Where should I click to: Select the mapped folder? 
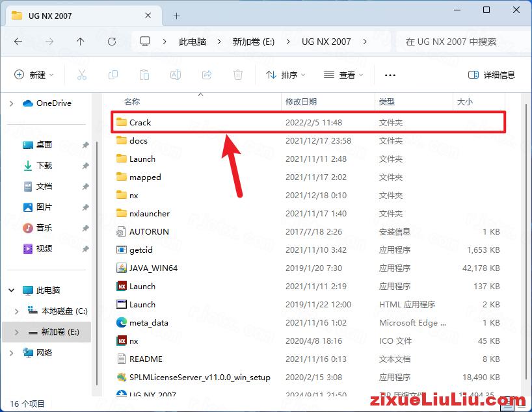(308, 177)
